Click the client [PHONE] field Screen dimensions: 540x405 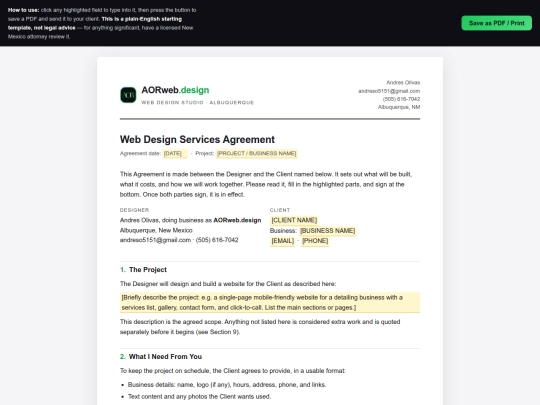(315, 241)
